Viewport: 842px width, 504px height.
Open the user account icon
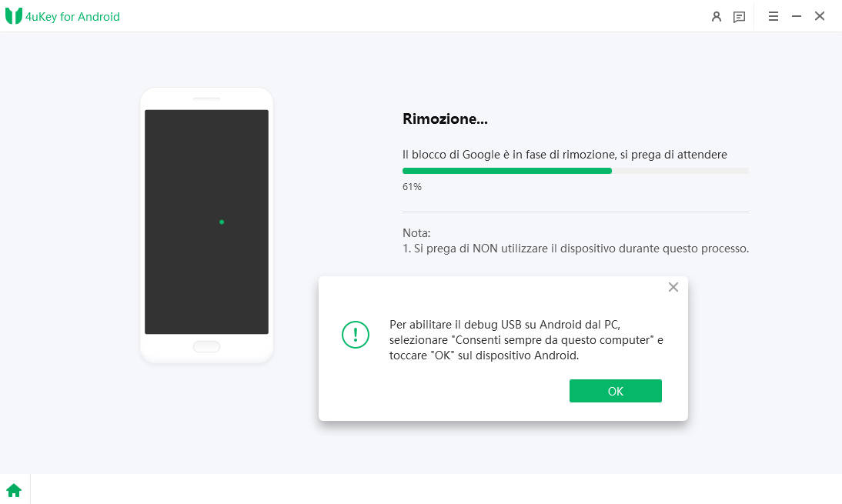tap(716, 16)
